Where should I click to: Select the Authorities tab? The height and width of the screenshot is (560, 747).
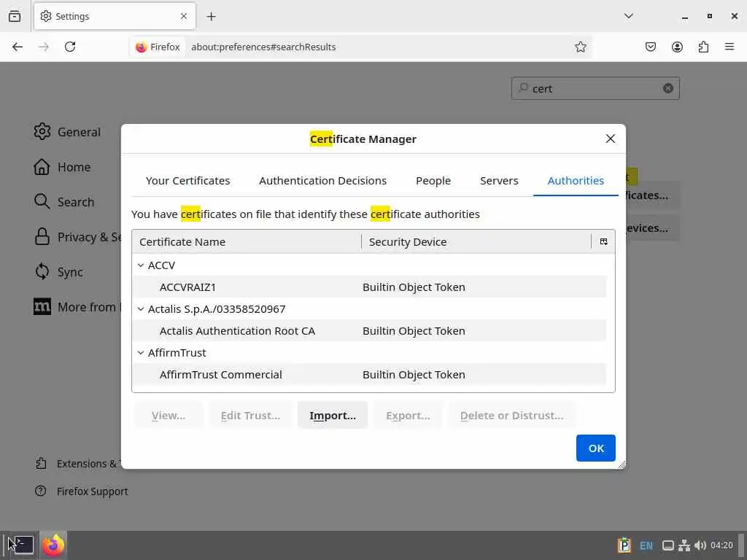coord(576,181)
